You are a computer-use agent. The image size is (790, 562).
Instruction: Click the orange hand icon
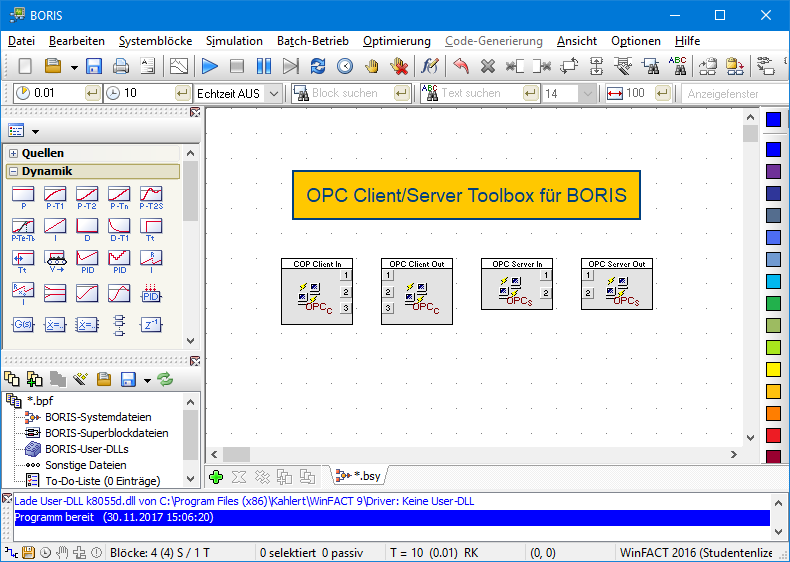(372, 66)
